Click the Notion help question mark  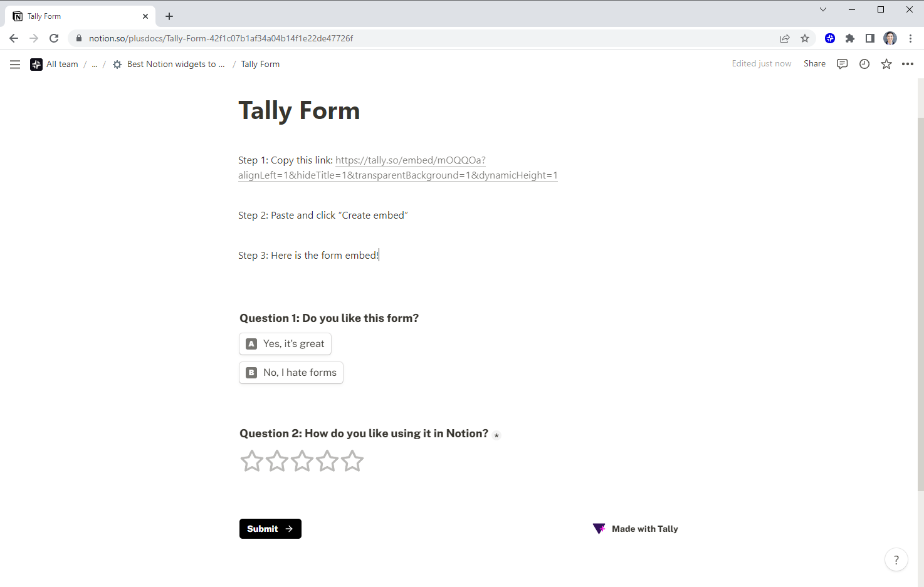click(x=896, y=560)
